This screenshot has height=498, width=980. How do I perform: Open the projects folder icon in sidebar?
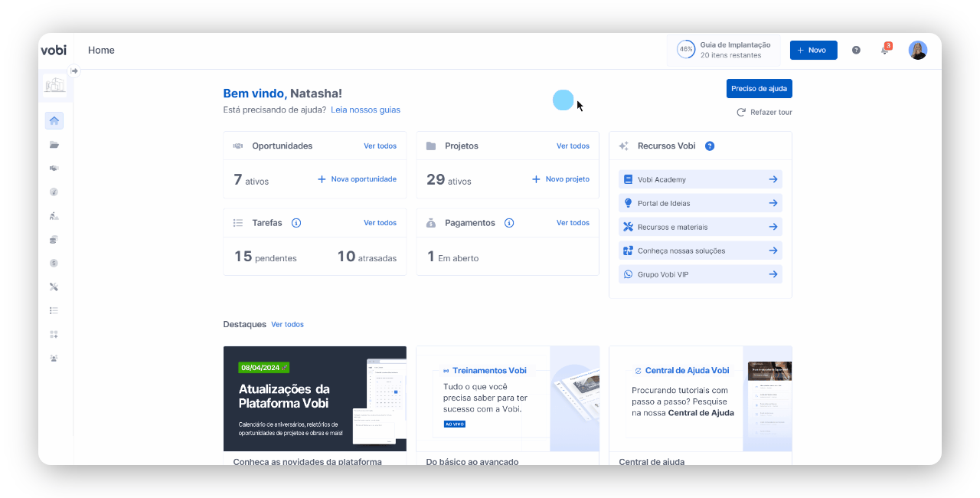point(54,145)
